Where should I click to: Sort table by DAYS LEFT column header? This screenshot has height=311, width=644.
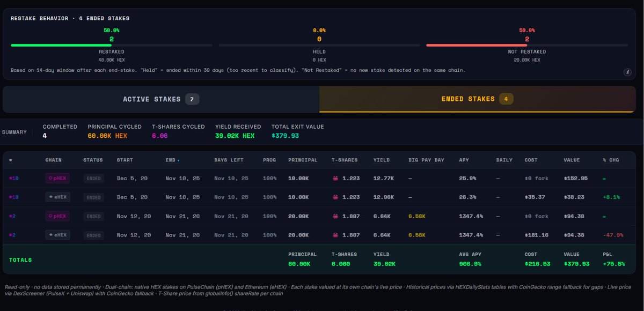pos(229,160)
